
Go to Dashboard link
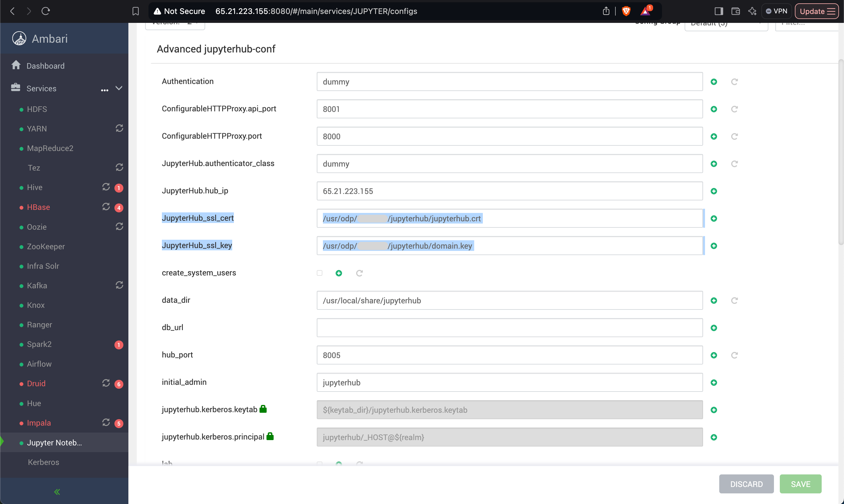(45, 66)
